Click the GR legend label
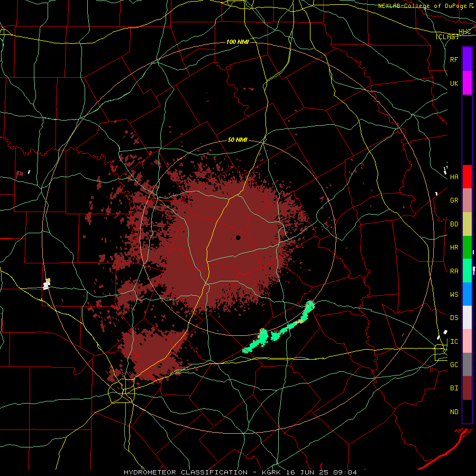 (x=454, y=200)
